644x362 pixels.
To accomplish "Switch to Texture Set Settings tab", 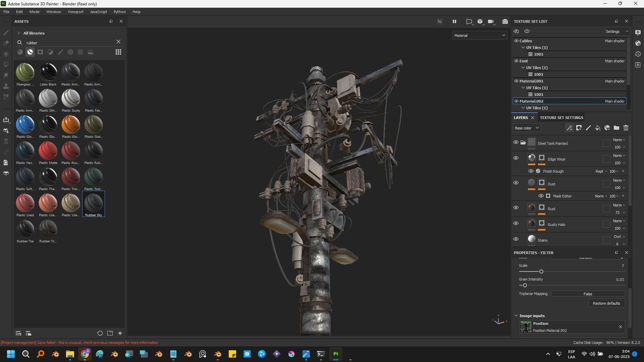I will [561, 118].
